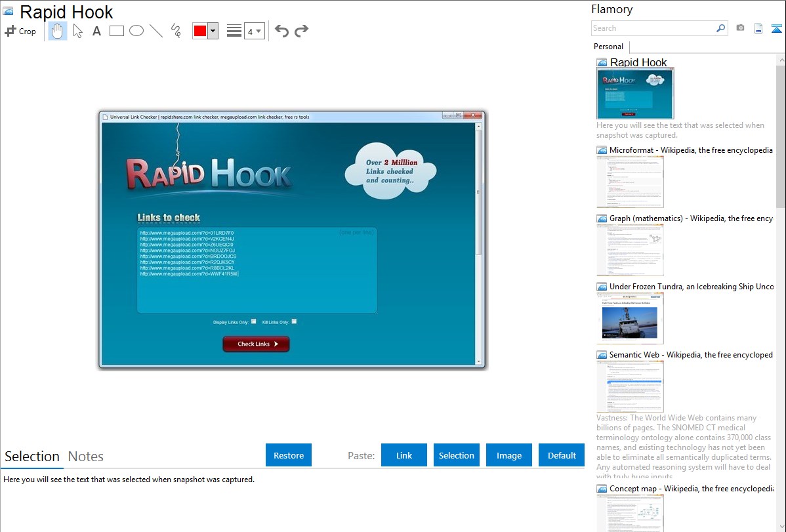Screen dimensions: 786x532
Task: Tick the Kill Links Only checkbox
Action: 294,321
